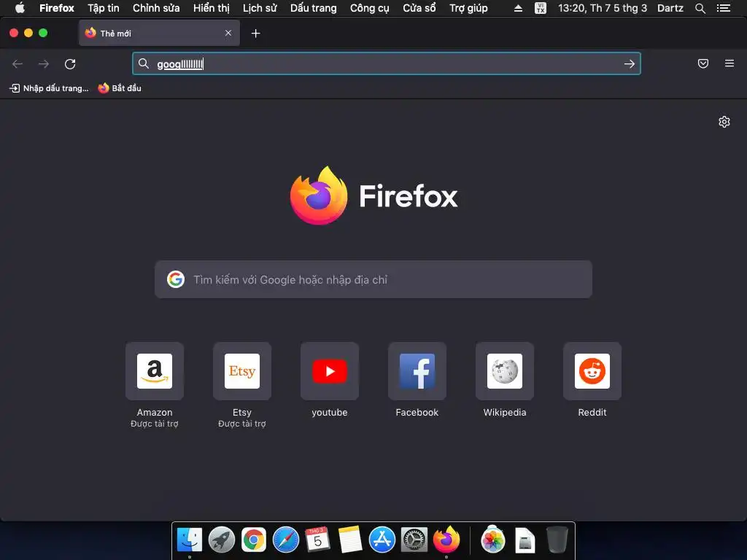
Task: Click the eject icon in menu bar
Action: coord(518,8)
